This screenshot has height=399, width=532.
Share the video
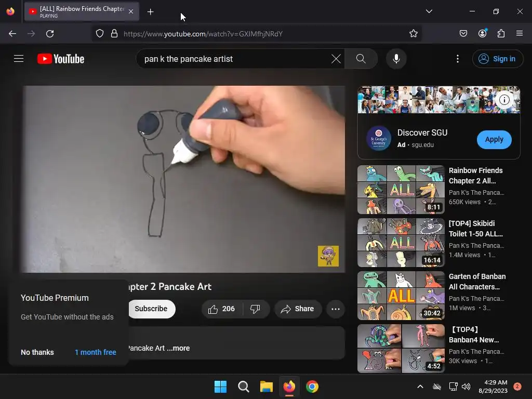pyautogui.click(x=298, y=309)
